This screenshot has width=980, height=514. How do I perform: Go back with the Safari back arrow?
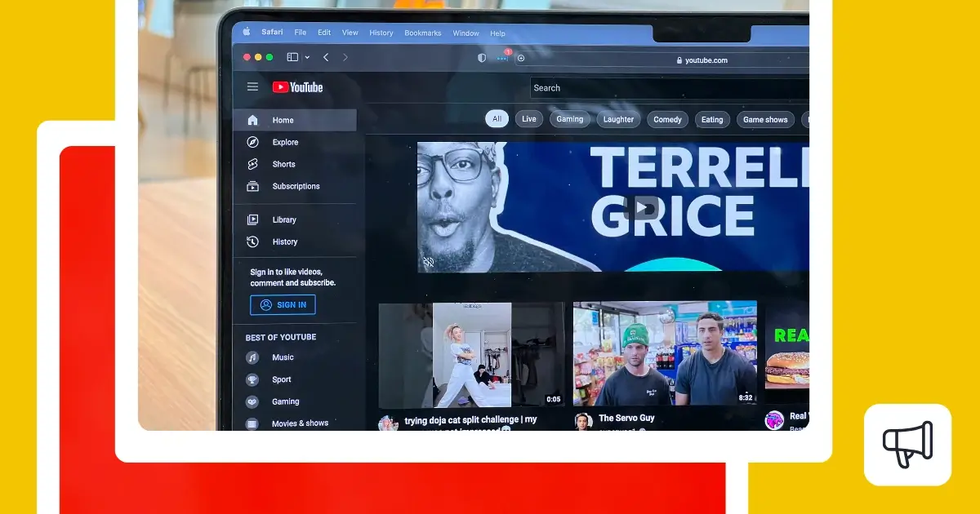tap(326, 57)
